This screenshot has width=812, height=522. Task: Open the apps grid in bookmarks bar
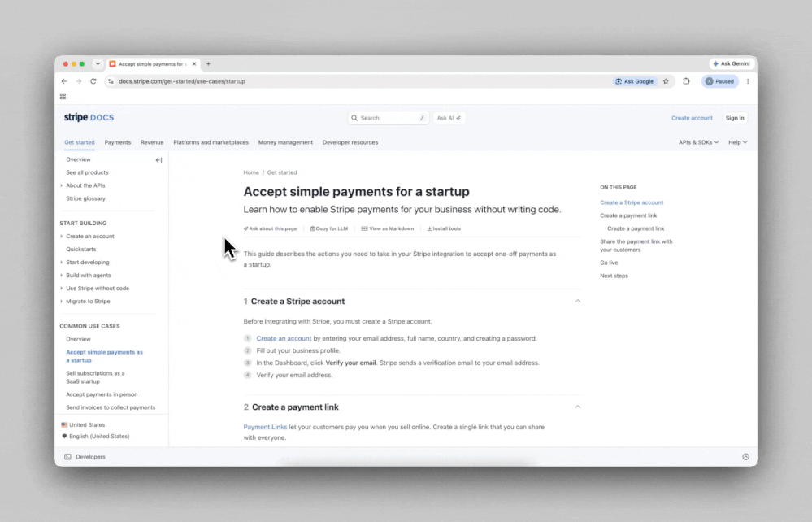click(63, 96)
